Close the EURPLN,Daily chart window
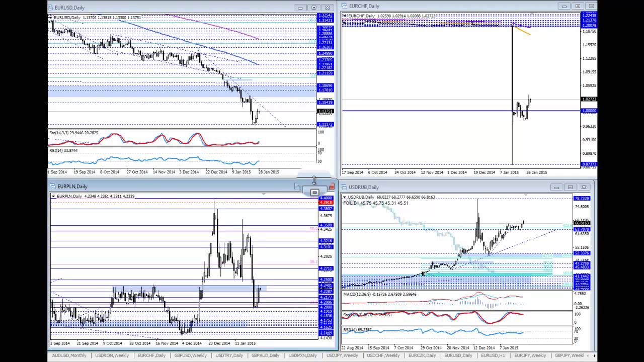The image size is (644, 362). [332, 187]
